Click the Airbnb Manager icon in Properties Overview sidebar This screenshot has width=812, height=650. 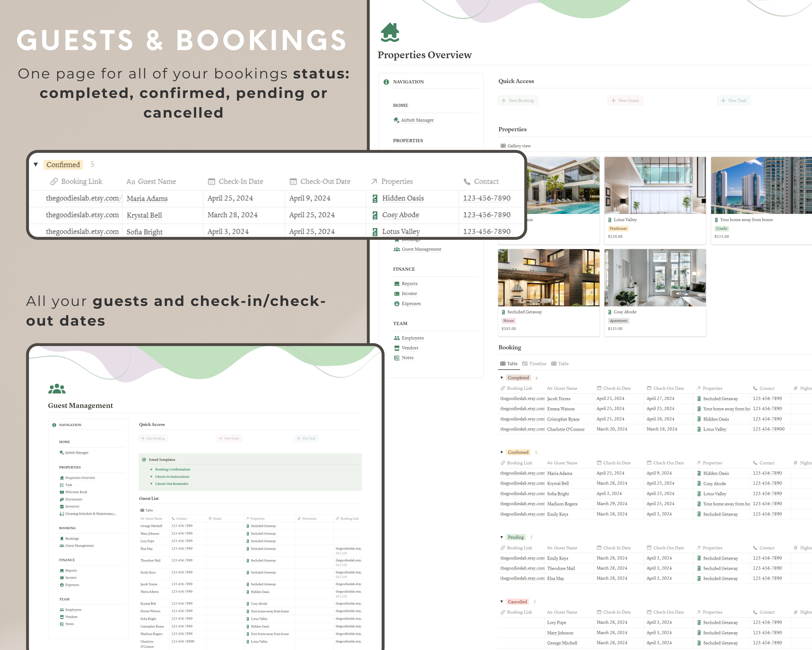396,120
